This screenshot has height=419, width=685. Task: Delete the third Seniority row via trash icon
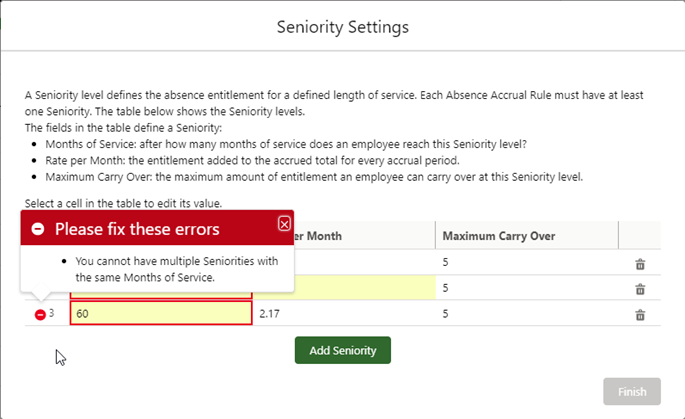[x=640, y=315]
